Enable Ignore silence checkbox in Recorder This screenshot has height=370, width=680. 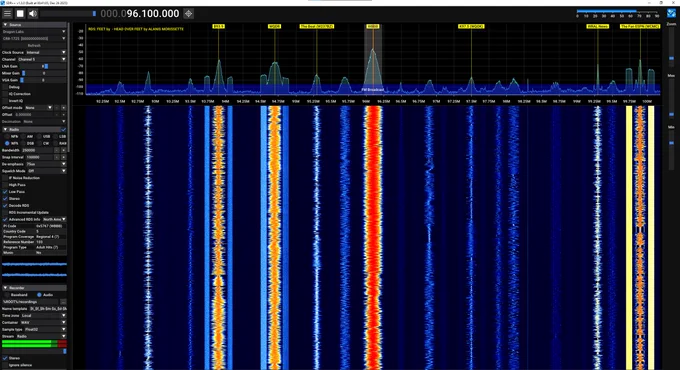5,365
